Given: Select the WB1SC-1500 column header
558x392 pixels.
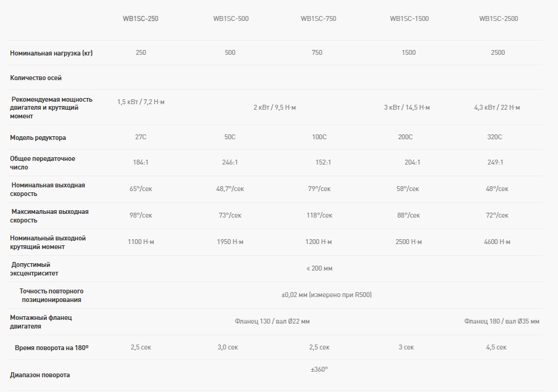Looking at the screenshot, I should coord(409,18).
